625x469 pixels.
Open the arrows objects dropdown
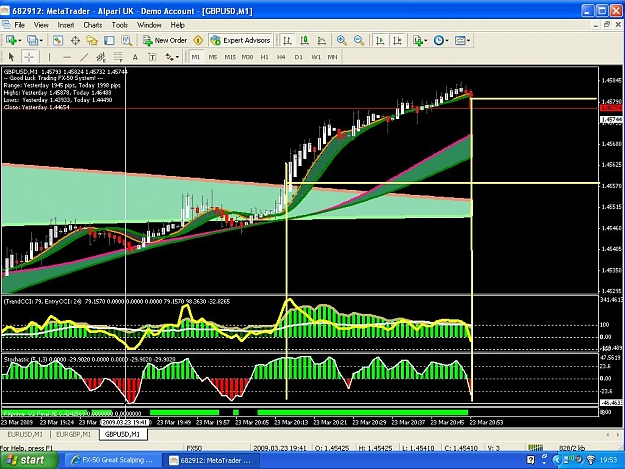(172, 57)
